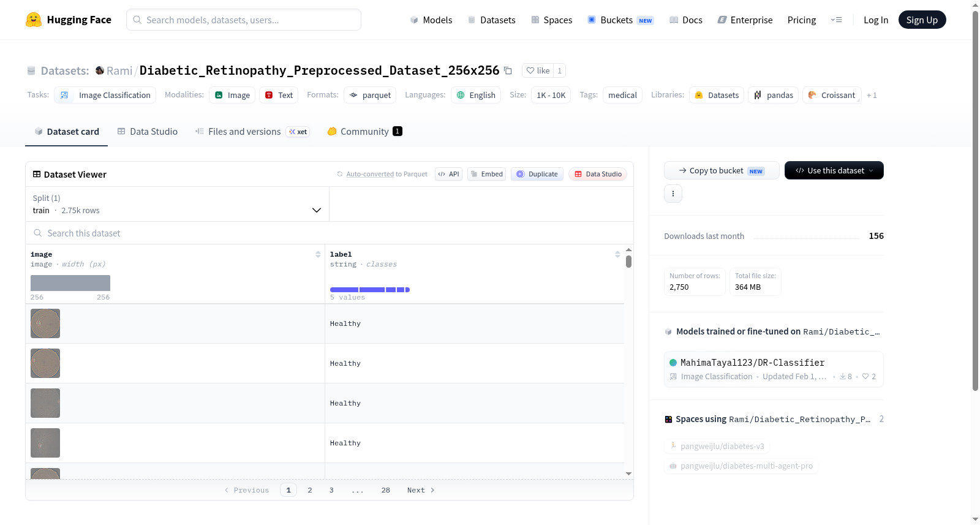Expand the +1 more libraries indicator
The width and height of the screenshot is (980, 525).
[872, 96]
